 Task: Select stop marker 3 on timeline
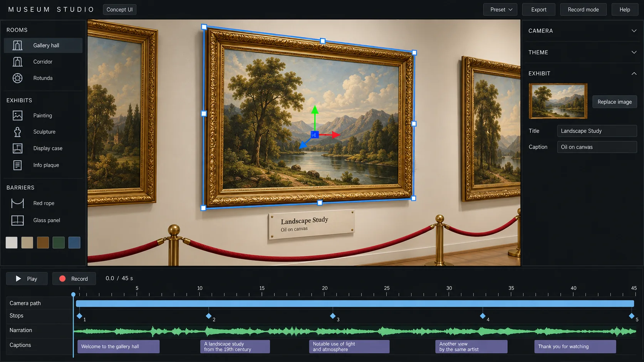[x=333, y=316]
